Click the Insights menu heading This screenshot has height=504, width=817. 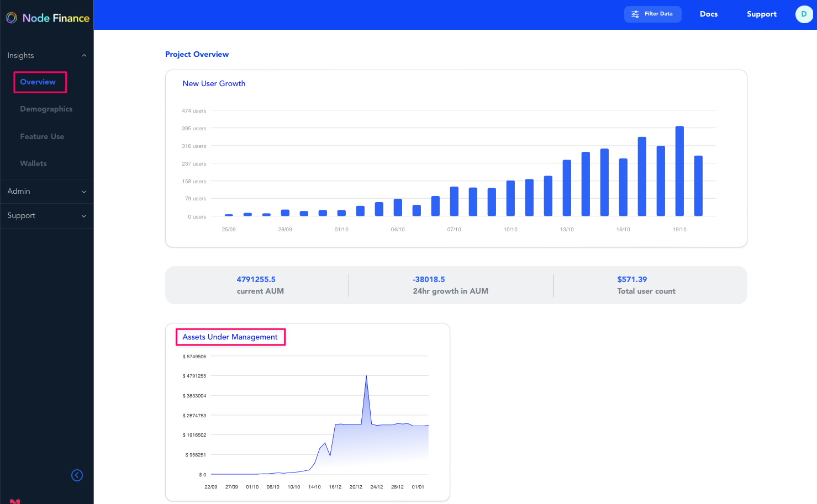coord(20,56)
